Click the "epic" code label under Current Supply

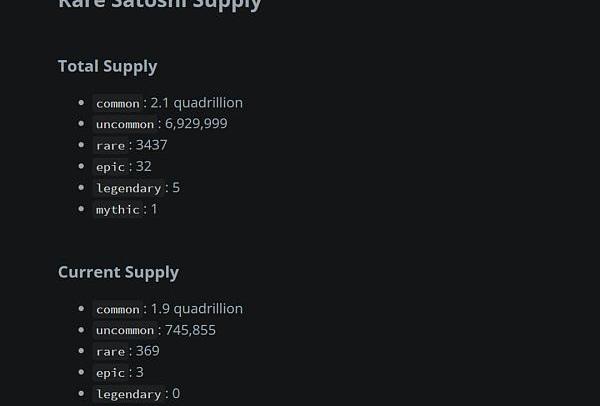tap(111, 373)
